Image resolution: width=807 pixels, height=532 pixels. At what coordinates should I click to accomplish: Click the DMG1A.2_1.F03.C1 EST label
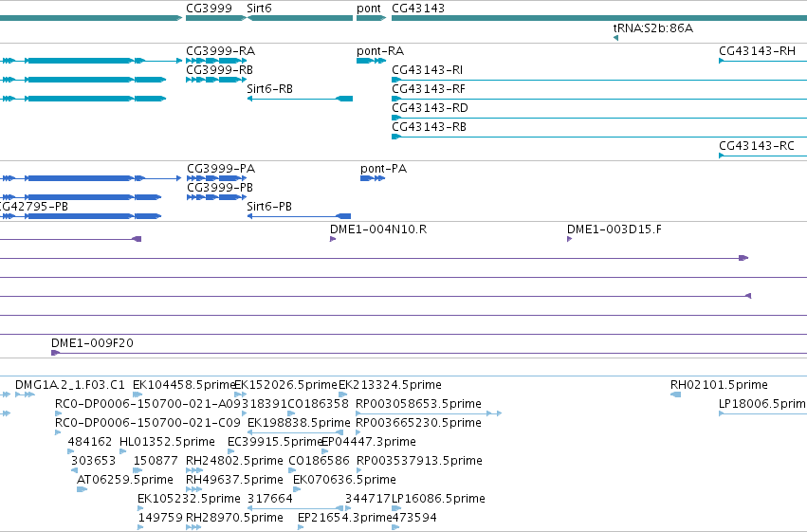point(70,385)
